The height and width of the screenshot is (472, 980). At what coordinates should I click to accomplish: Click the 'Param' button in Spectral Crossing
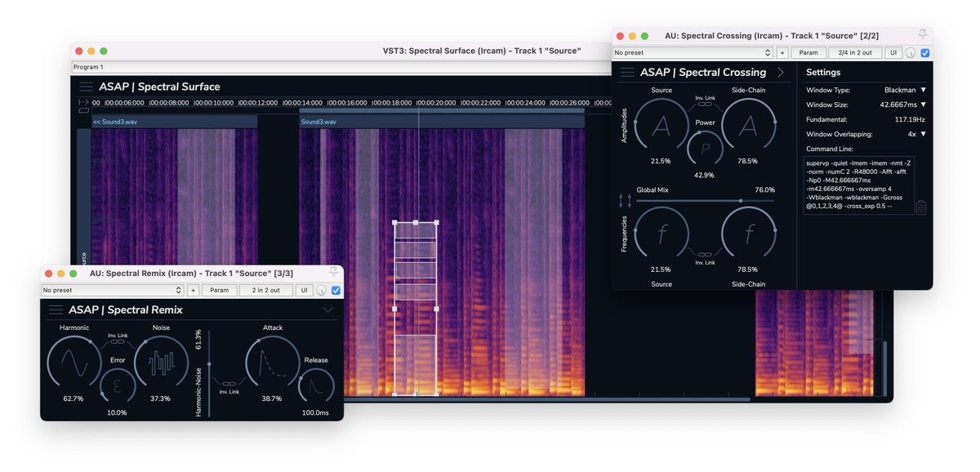click(808, 52)
